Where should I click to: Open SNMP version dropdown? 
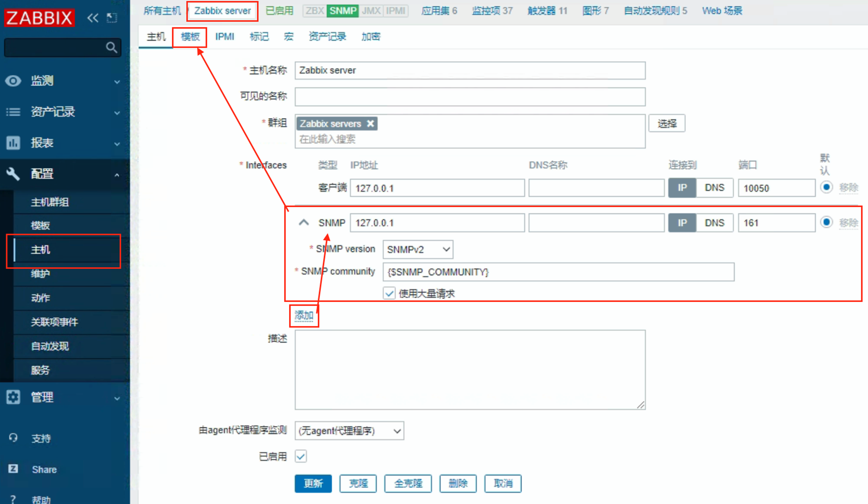(x=418, y=249)
